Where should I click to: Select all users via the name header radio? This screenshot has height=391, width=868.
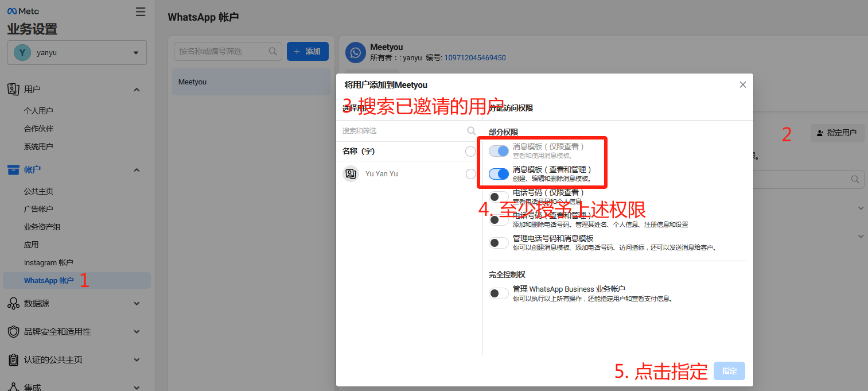pos(470,152)
